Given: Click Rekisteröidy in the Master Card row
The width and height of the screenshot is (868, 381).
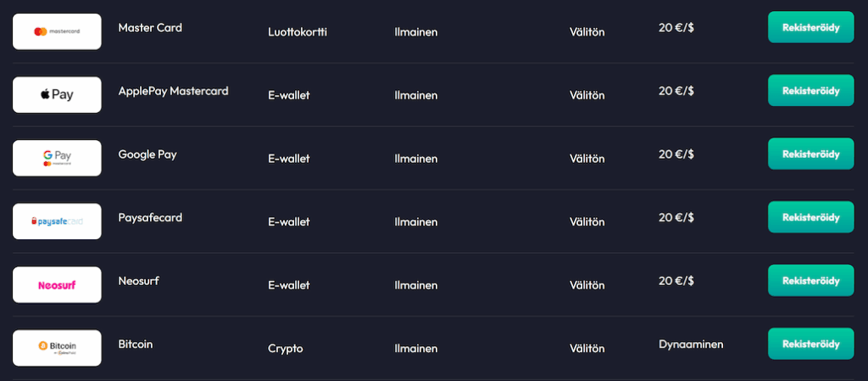Looking at the screenshot, I should [810, 27].
